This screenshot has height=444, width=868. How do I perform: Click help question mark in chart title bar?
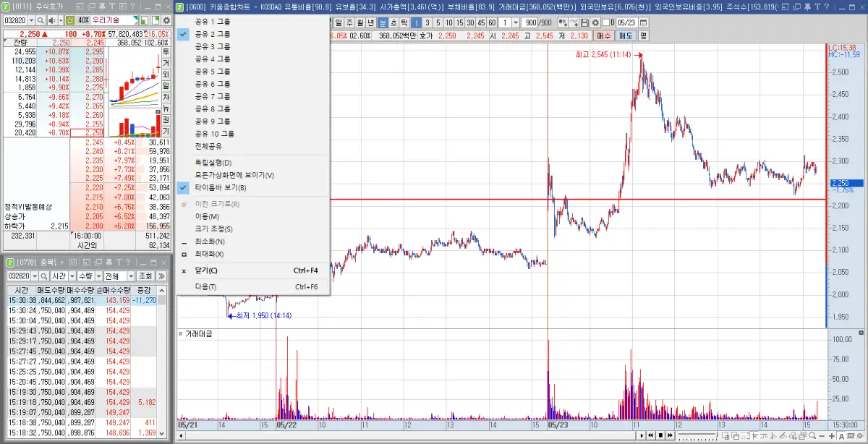[825, 6]
